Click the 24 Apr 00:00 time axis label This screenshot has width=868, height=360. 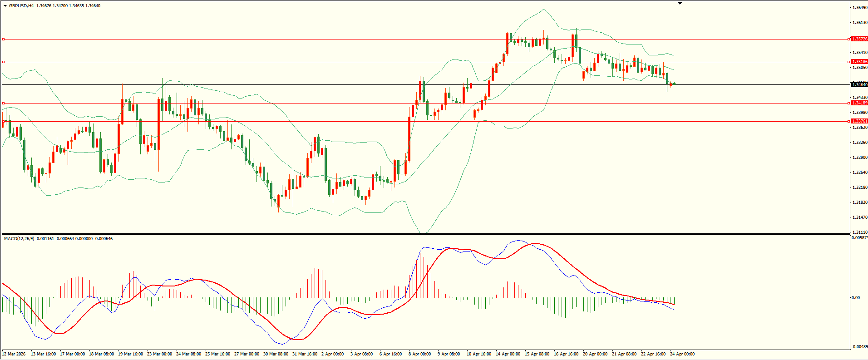coord(682,354)
